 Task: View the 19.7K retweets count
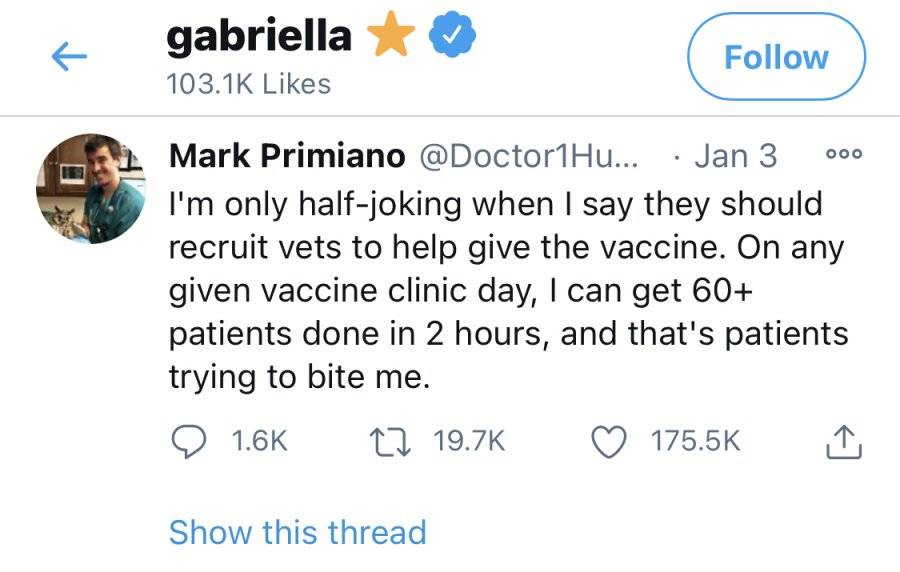[x=470, y=441]
